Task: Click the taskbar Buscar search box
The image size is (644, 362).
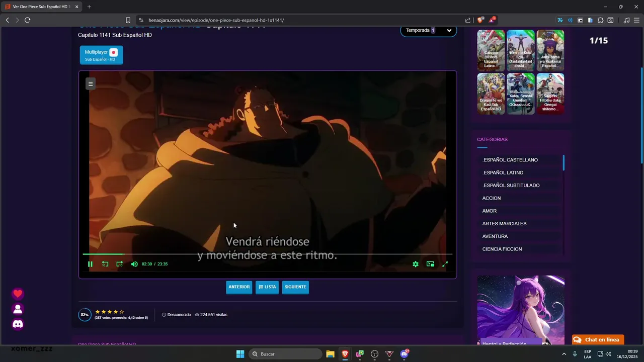Action: (x=285, y=354)
